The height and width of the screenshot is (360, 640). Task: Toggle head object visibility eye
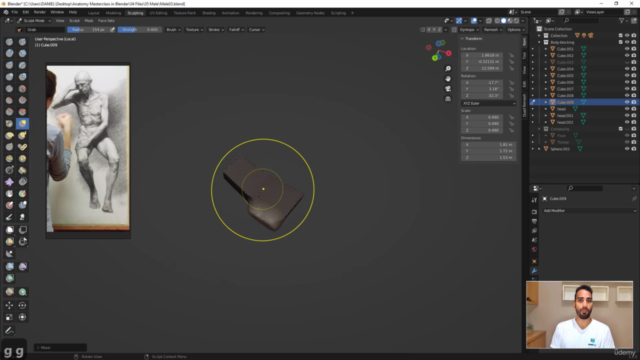coord(627,109)
